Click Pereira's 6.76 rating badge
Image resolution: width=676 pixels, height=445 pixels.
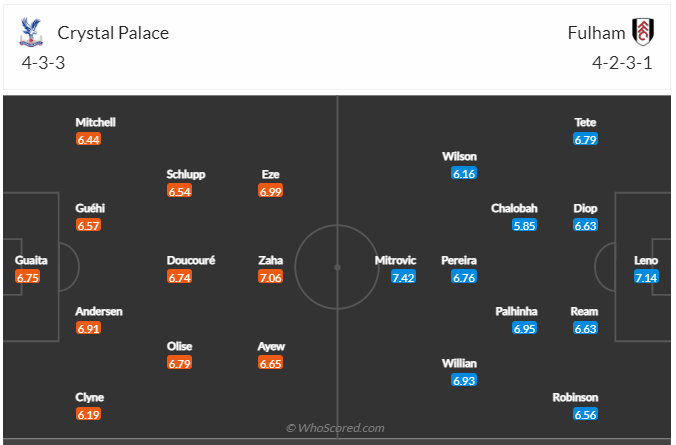[x=464, y=277]
